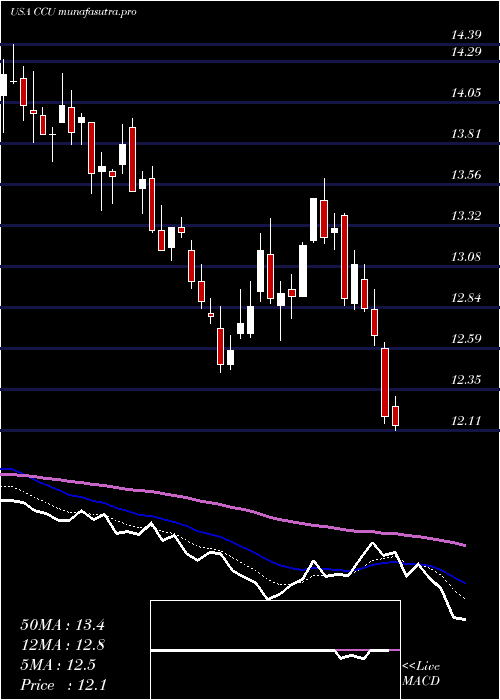The height and width of the screenshot is (700, 500).
Task: Click the 'Price : 12.1' reading
Action: click(x=62, y=685)
